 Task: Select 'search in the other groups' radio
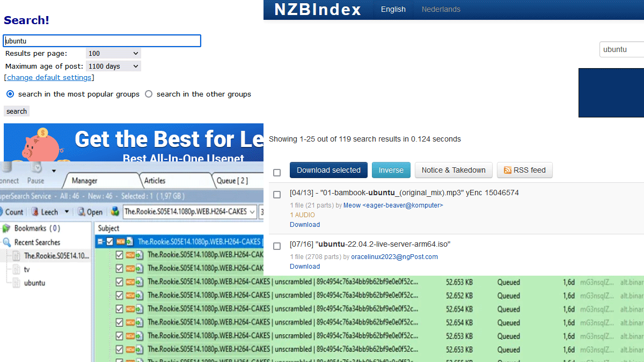pyautogui.click(x=149, y=94)
